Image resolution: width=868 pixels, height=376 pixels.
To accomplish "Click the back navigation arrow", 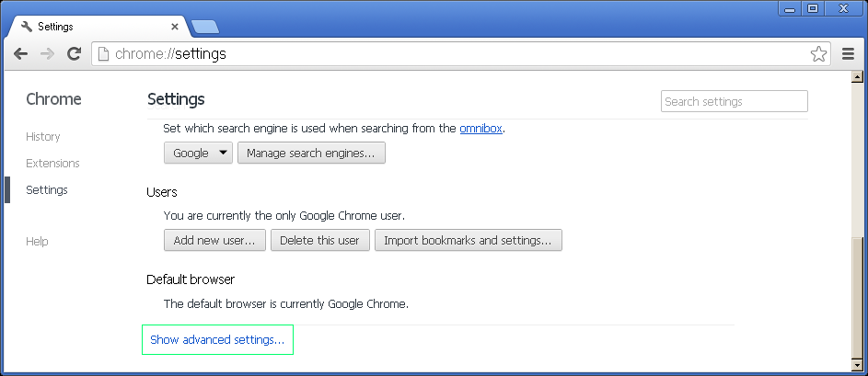I will 20,54.
